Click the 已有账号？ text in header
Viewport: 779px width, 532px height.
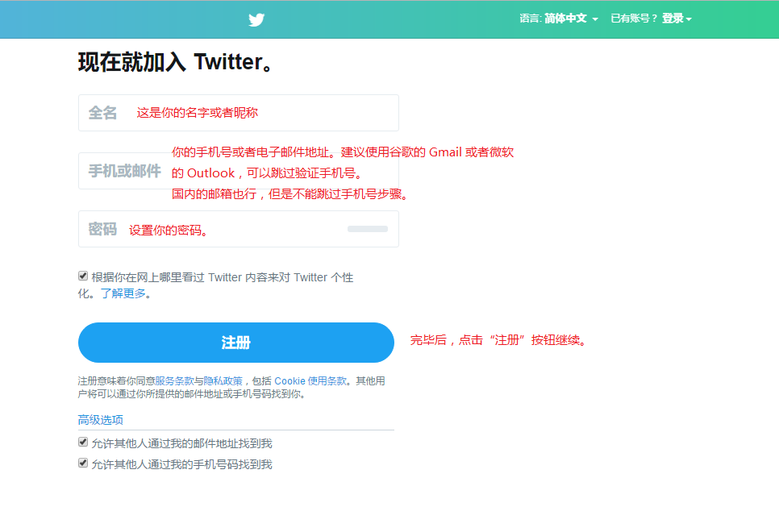click(634, 19)
